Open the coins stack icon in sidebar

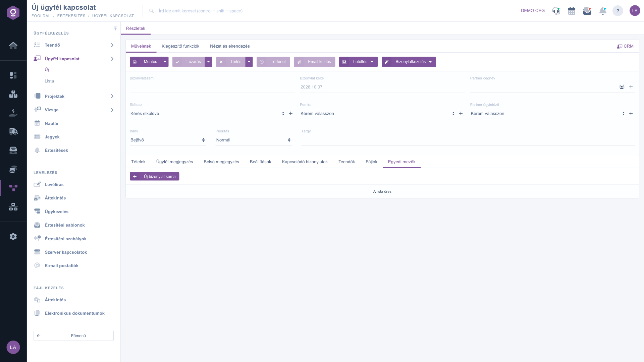tap(13, 169)
